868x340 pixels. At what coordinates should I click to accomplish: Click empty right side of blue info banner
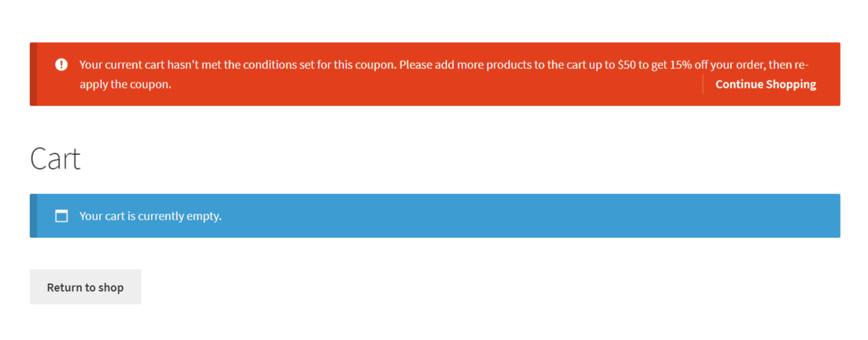click(531, 215)
